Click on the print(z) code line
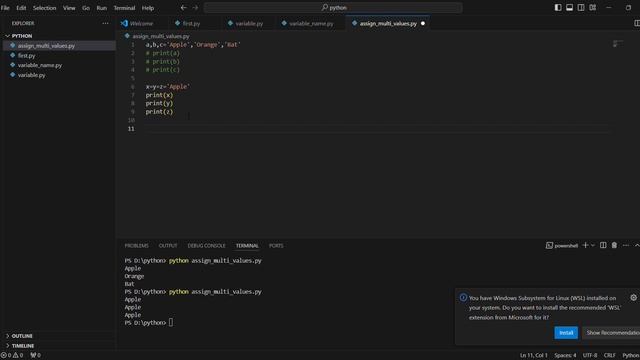640x360 pixels. click(159, 111)
